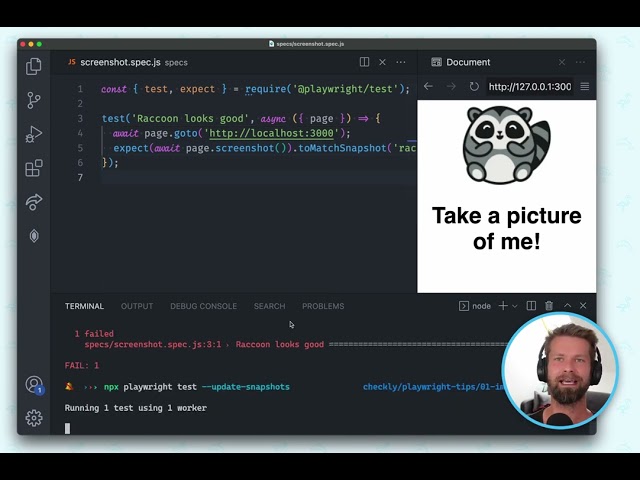Create a new terminal with plus icon

click(503, 306)
